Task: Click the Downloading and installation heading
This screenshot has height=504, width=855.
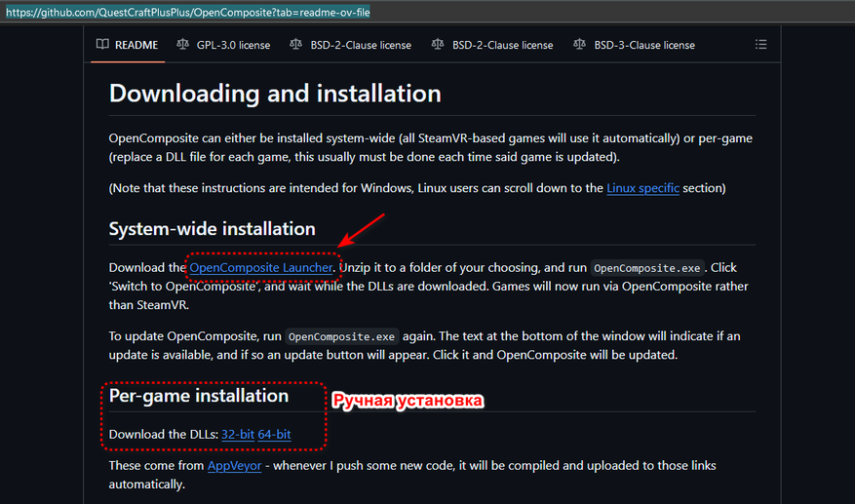Action: coord(275,94)
